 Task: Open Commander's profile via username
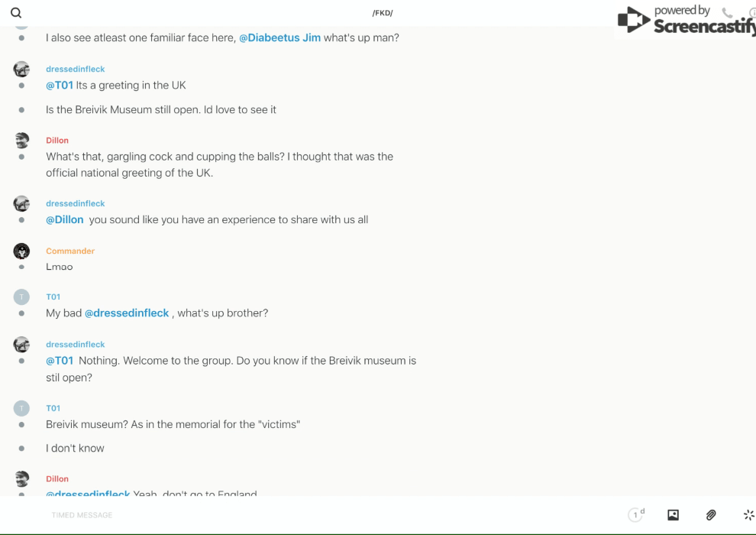[x=70, y=251]
